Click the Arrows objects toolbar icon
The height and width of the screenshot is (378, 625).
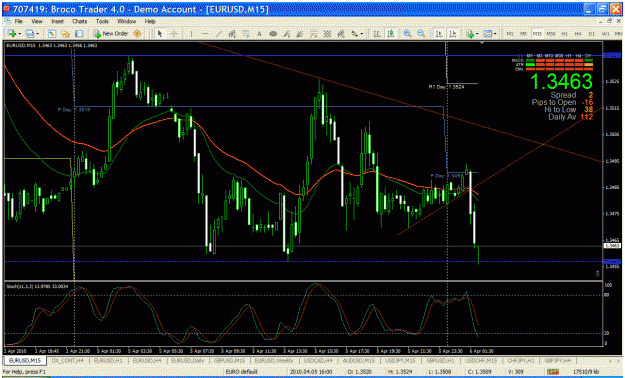click(x=354, y=34)
